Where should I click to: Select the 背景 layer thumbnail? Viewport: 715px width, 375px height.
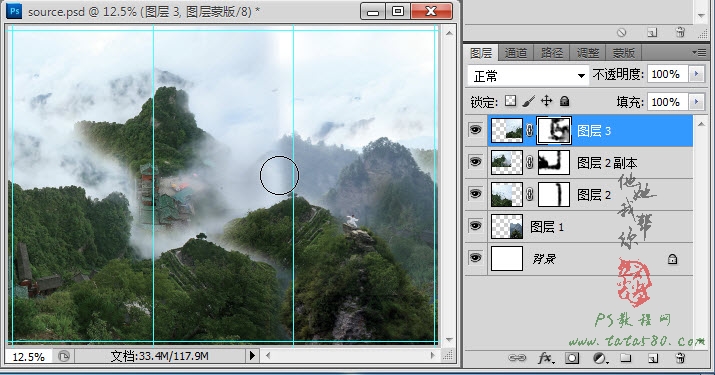tap(507, 259)
